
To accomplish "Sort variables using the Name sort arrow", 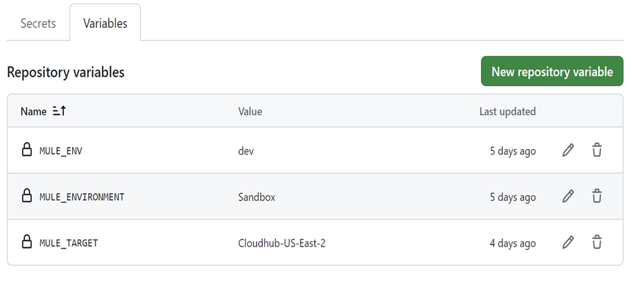I will (x=59, y=111).
